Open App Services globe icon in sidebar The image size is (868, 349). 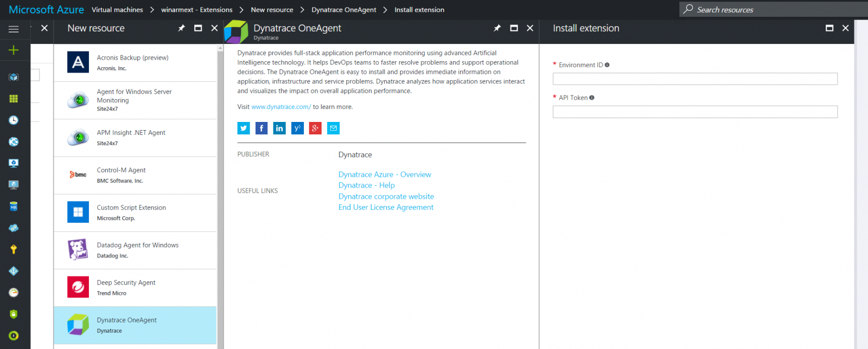pyautogui.click(x=14, y=142)
